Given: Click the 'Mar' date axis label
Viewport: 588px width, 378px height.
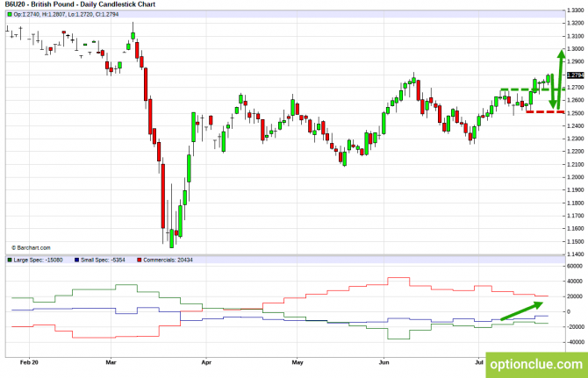Looking at the screenshot, I should click(111, 362).
